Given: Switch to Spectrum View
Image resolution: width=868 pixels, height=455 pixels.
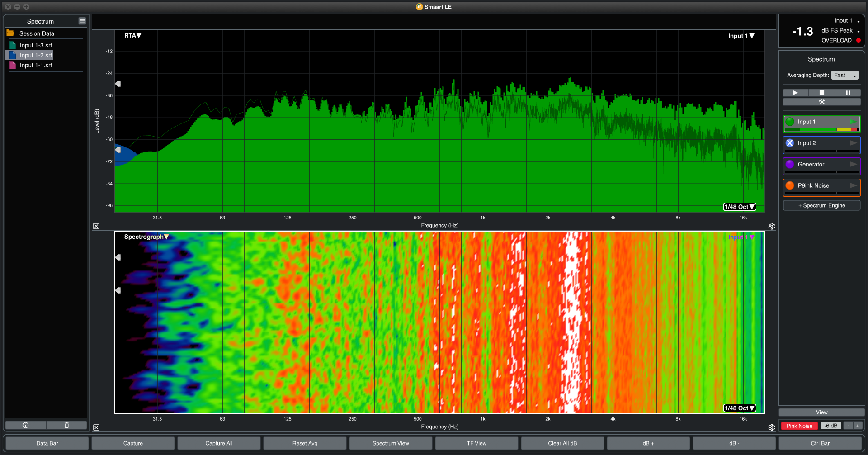Looking at the screenshot, I should (x=391, y=443).
